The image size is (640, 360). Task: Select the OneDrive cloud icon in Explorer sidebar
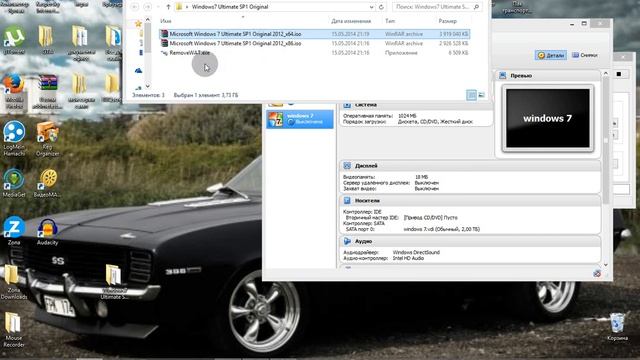(138, 71)
